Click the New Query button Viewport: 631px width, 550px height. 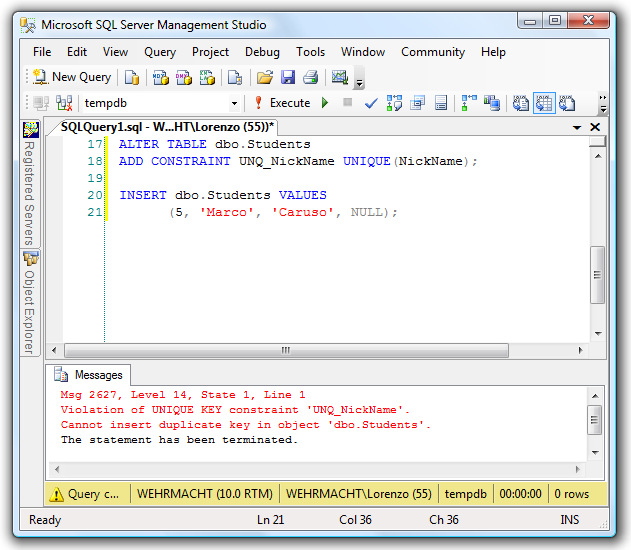coord(72,77)
